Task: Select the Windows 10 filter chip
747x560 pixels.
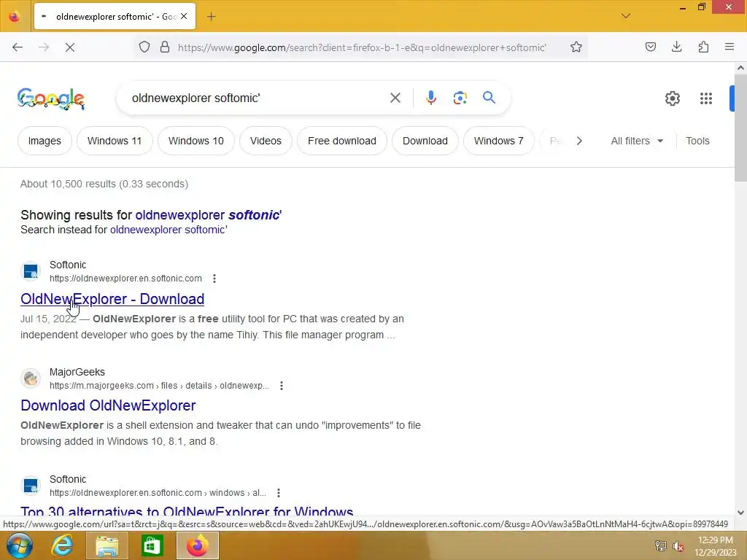Action: tap(196, 141)
